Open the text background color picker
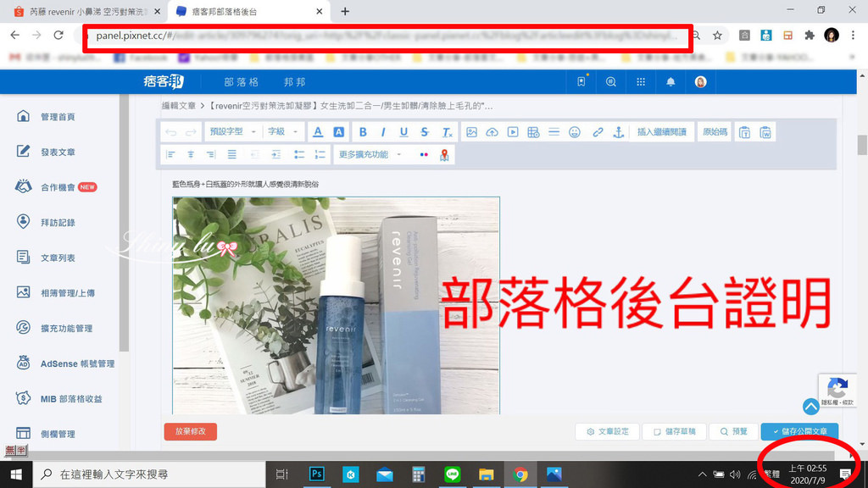 point(338,132)
